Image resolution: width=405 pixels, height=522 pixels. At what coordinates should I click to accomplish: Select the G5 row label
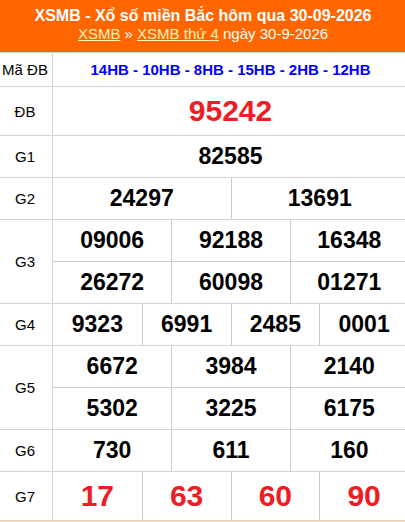tap(25, 388)
